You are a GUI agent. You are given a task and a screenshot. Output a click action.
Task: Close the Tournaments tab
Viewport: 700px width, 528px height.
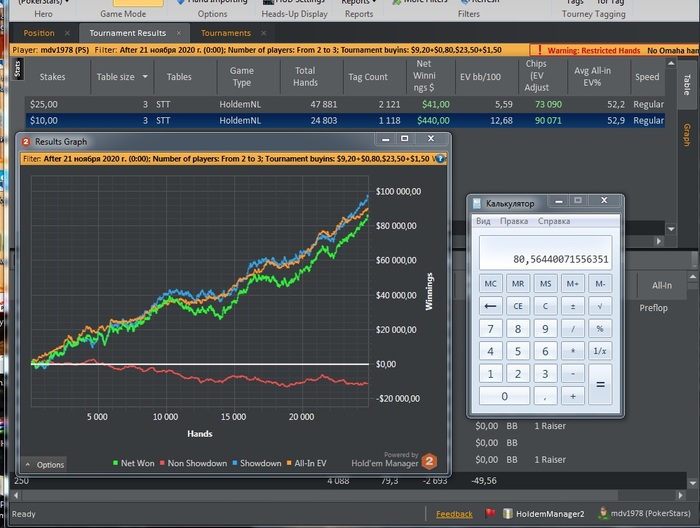(x=263, y=33)
